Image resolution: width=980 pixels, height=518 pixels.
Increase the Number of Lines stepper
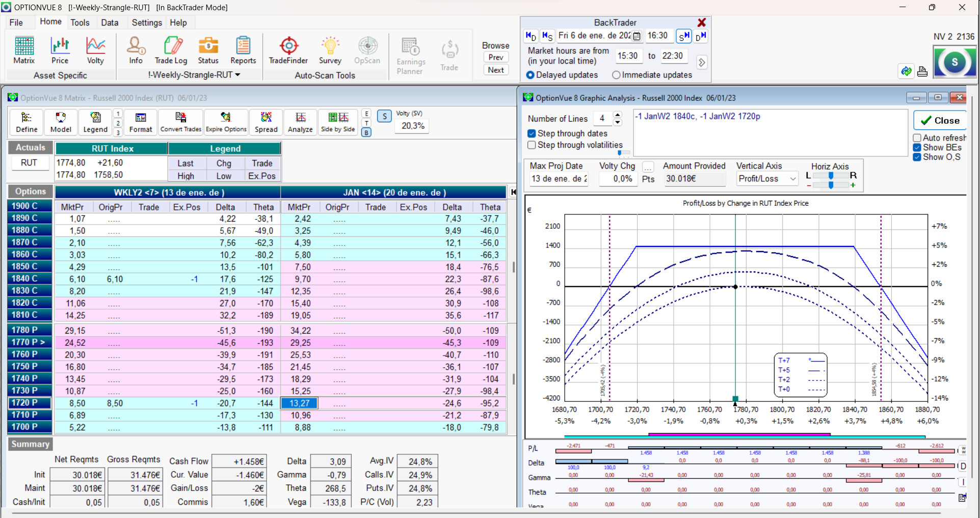pyautogui.click(x=618, y=115)
